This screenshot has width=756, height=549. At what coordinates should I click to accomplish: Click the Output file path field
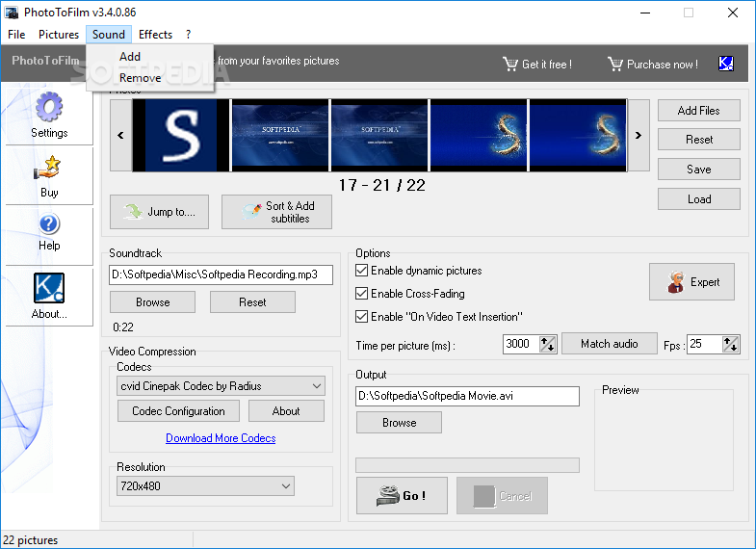point(467,396)
